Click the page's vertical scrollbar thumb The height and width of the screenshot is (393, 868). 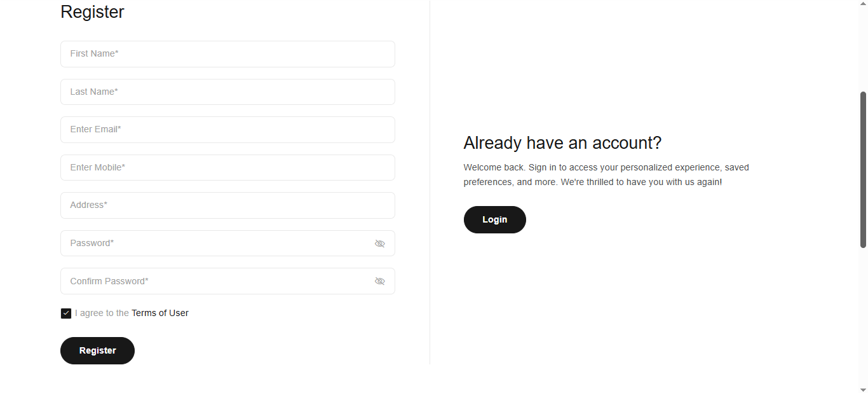coord(863,169)
